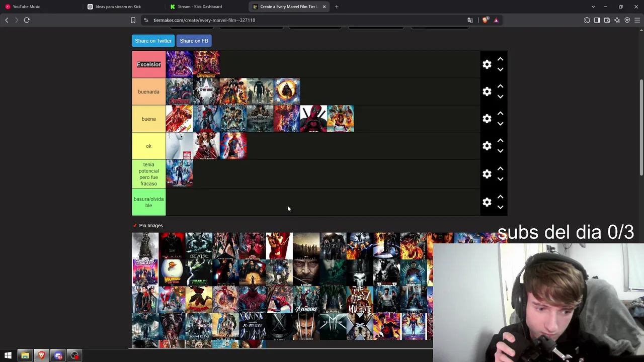Select Logan poster in image pool
The height and width of the screenshot is (362, 644).
[x=306, y=273]
